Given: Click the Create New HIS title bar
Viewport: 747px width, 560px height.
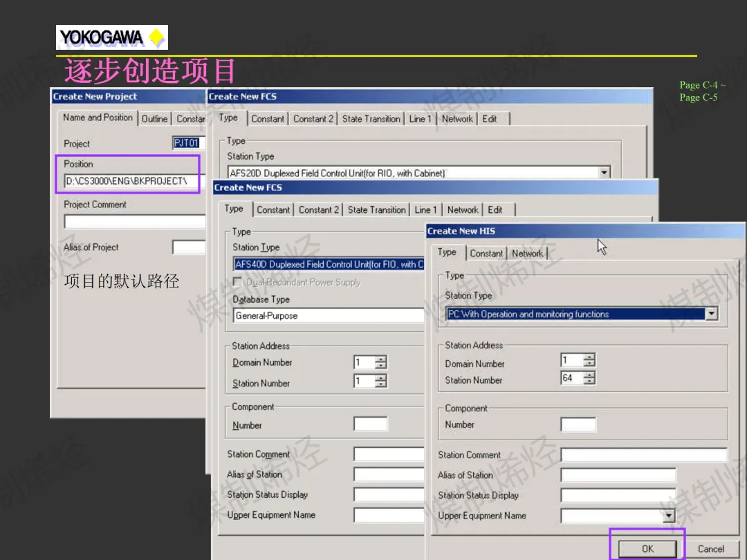Looking at the screenshot, I should (x=585, y=231).
